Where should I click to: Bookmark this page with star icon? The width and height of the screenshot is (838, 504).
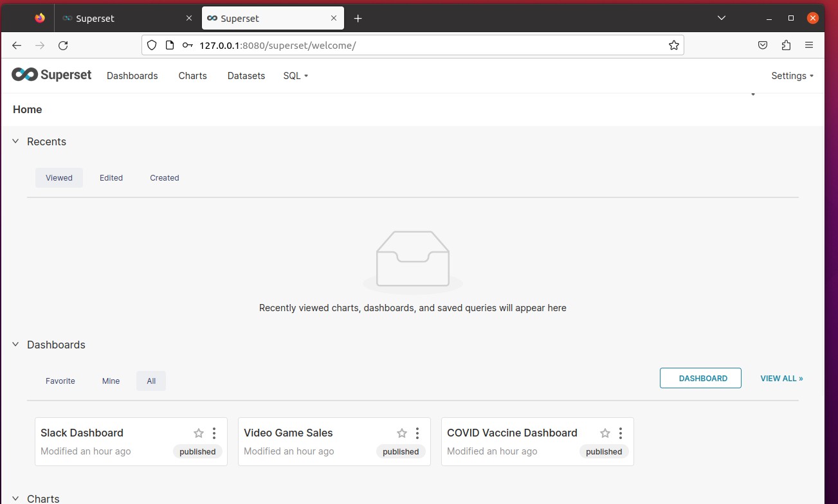click(x=674, y=45)
